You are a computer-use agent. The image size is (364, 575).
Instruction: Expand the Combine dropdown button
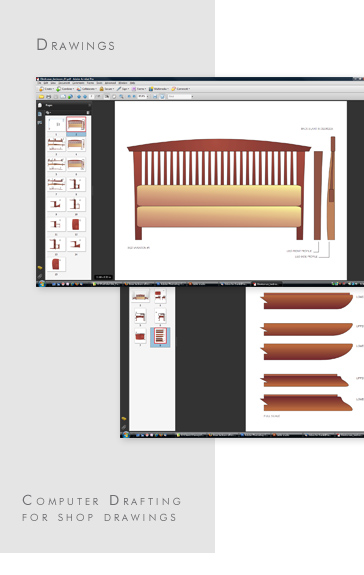coord(65,89)
